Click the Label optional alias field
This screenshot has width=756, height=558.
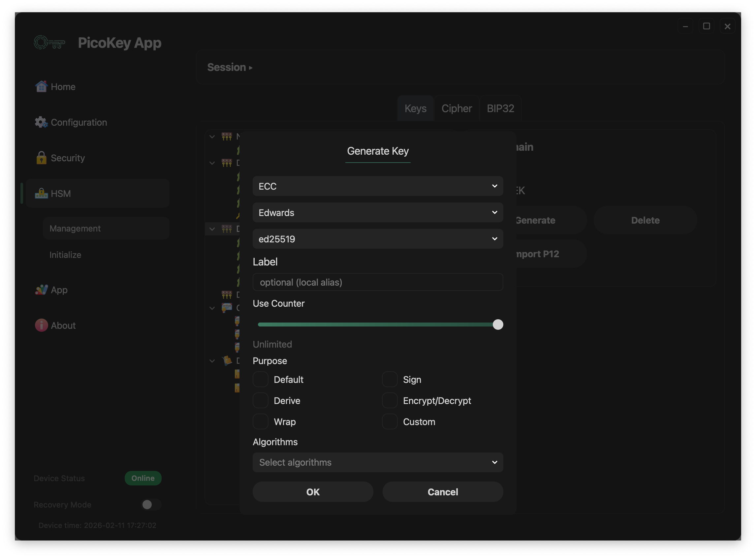pyautogui.click(x=378, y=282)
